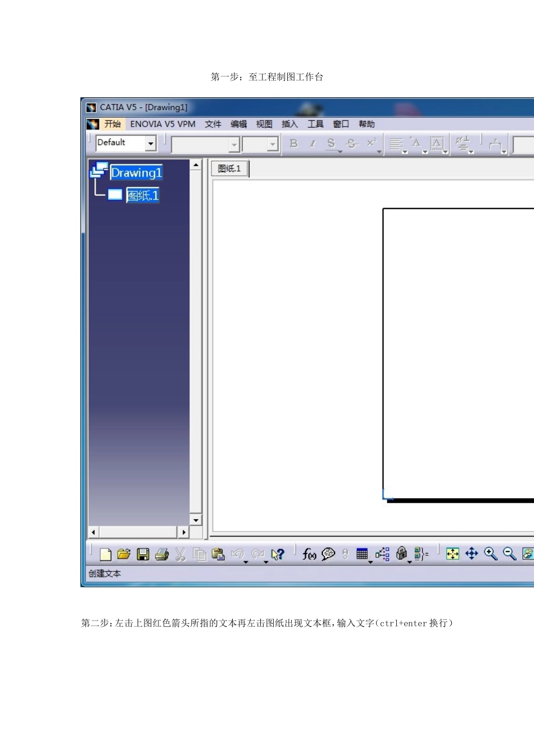
Task: Cut with the scissors icon
Action: (180, 554)
